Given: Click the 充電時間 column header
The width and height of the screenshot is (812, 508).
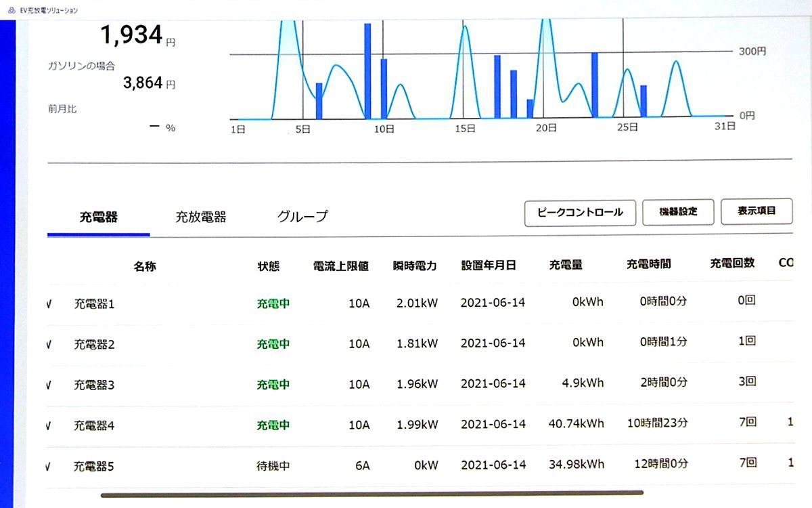Looking at the screenshot, I should point(649,263).
